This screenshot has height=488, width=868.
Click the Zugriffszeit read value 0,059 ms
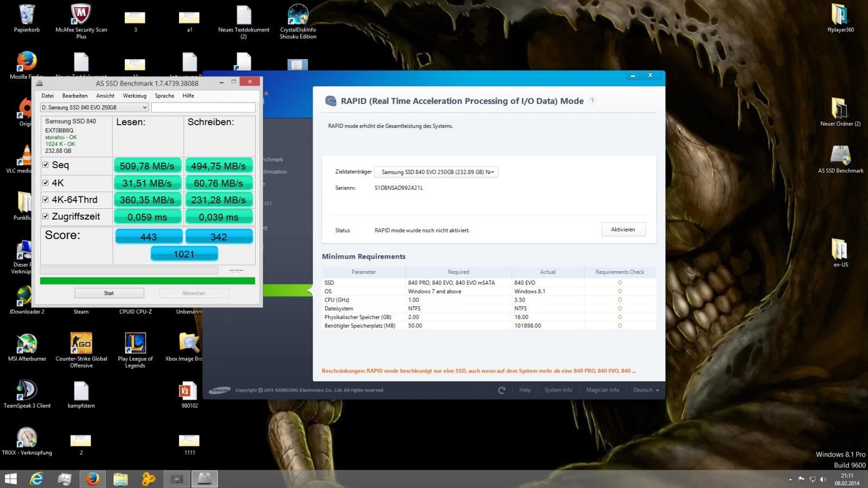(x=147, y=217)
